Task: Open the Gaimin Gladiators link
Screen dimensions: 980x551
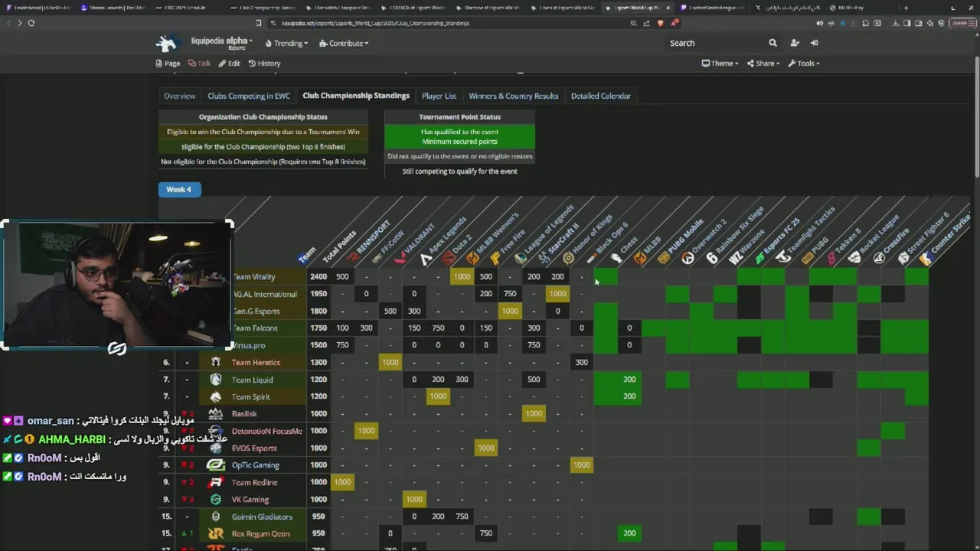Action: pyautogui.click(x=262, y=517)
